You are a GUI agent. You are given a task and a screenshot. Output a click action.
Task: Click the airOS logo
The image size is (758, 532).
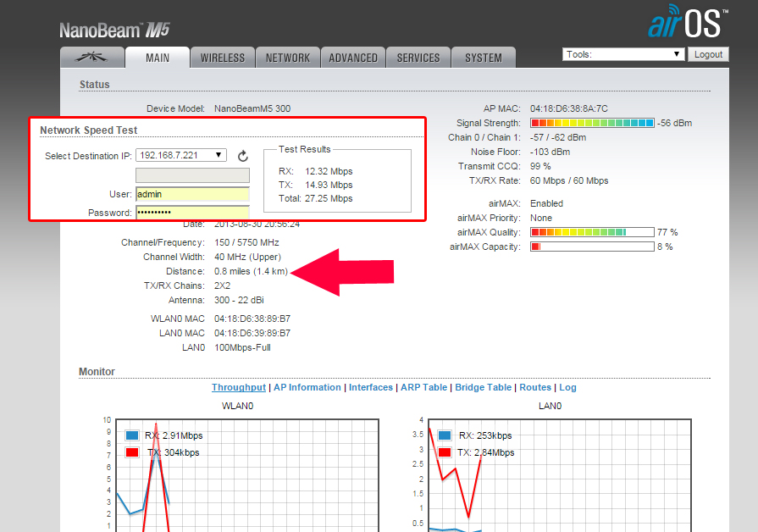pyautogui.click(x=688, y=22)
